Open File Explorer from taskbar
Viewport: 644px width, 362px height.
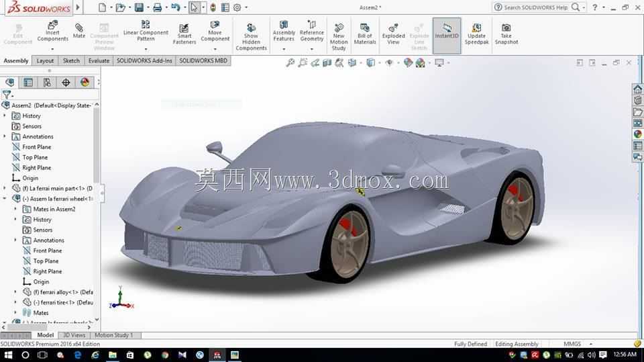point(113,355)
